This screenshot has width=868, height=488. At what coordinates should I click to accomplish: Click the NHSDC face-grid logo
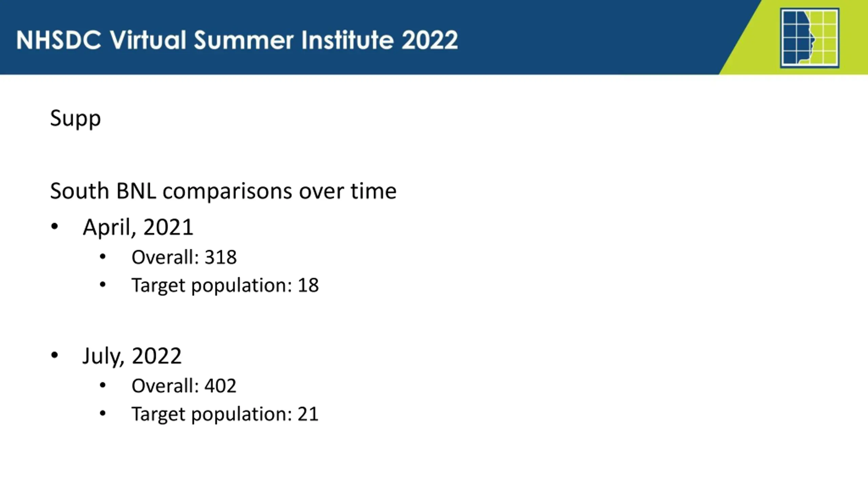(x=810, y=38)
